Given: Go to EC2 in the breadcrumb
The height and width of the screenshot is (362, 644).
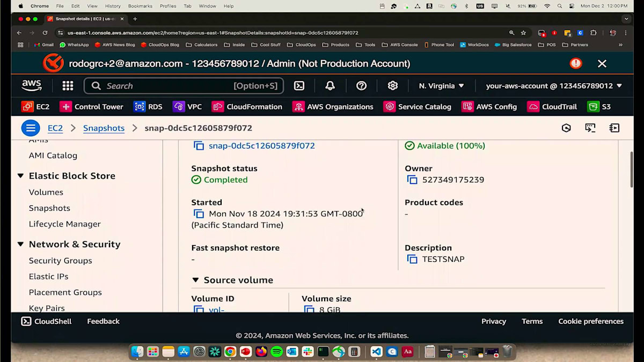Looking at the screenshot, I should coord(55,128).
